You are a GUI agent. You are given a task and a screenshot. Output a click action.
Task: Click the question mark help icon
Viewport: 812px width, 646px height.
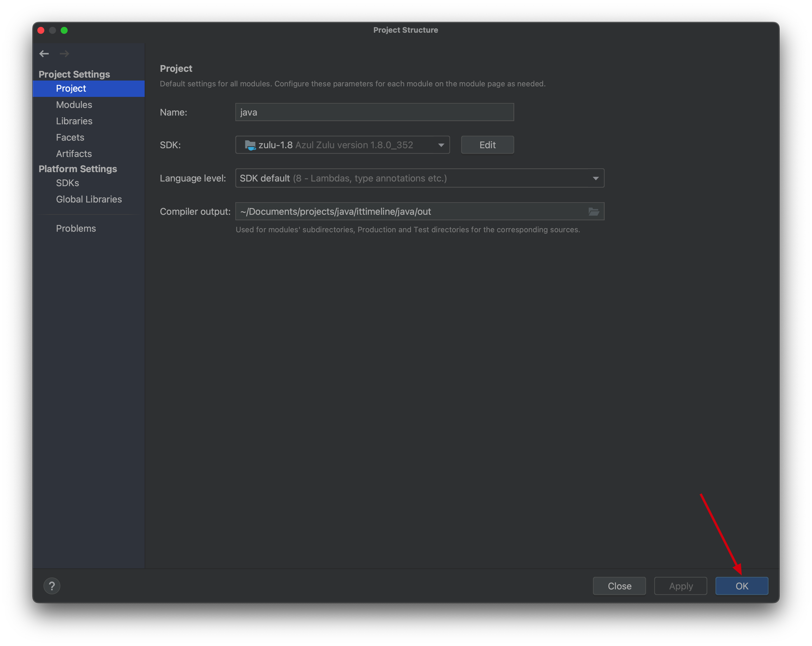[x=52, y=586]
